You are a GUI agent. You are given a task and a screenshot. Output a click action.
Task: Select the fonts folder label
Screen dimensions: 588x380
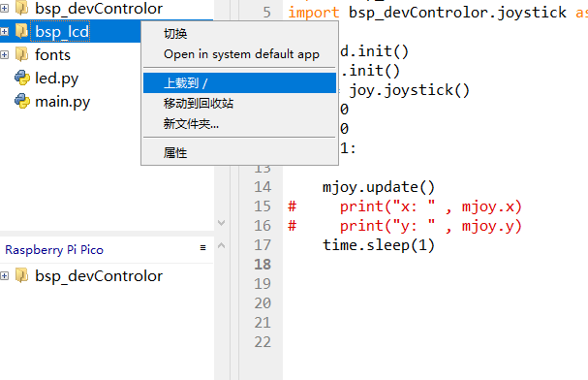52,55
